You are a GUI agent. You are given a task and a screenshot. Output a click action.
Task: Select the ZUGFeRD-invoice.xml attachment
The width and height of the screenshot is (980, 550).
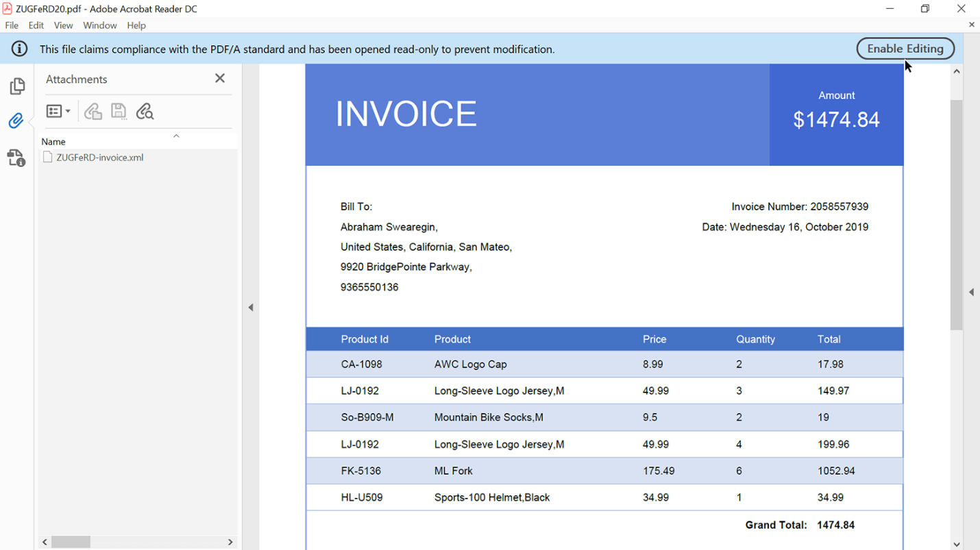tap(99, 158)
